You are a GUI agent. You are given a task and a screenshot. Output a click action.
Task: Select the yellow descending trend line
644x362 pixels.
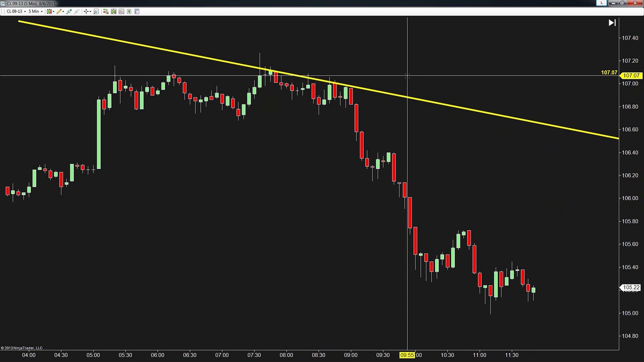[x=318, y=79]
